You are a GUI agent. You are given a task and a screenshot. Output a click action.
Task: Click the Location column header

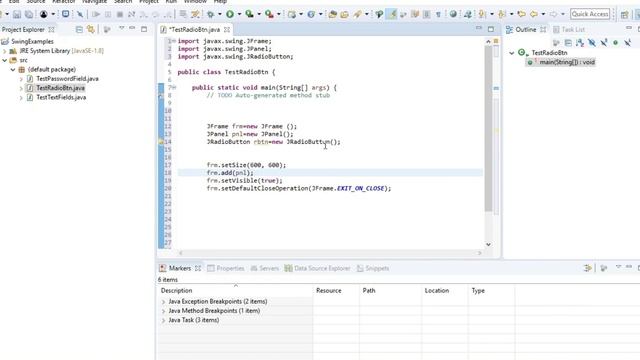tap(444, 291)
